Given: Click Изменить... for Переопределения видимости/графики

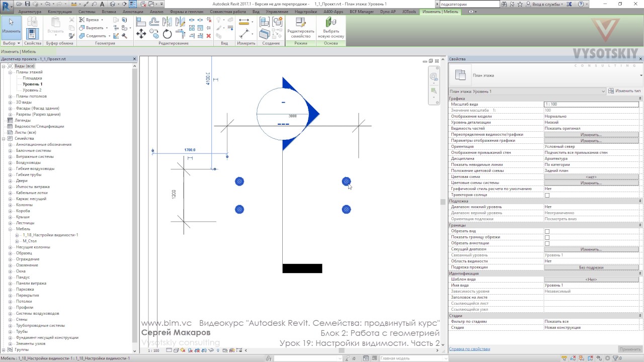Looking at the screenshot, I should click(x=591, y=135).
